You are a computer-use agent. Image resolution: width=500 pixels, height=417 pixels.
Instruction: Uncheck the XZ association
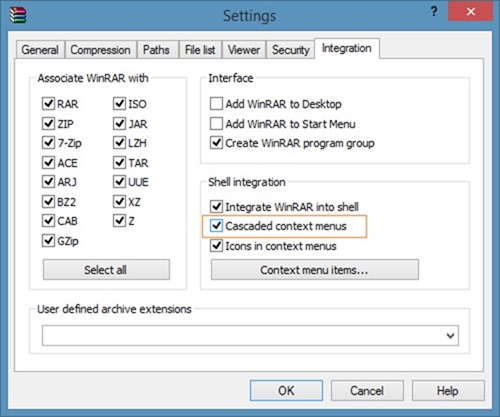[x=119, y=202]
